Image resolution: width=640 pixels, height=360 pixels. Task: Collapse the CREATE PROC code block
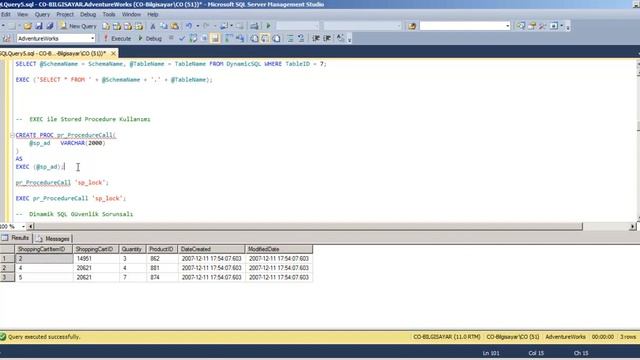12,135
